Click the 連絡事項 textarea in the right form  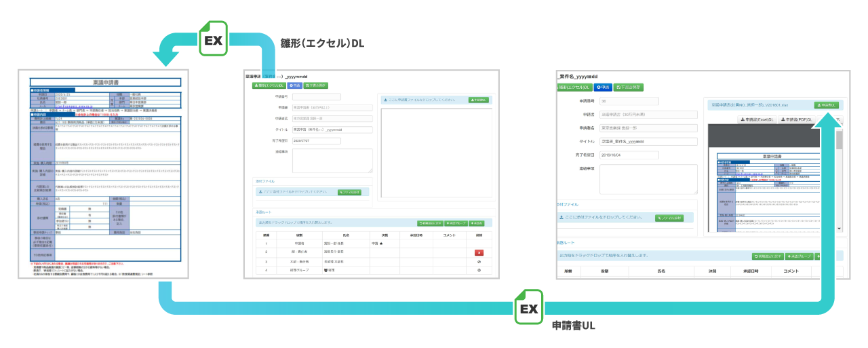click(649, 178)
